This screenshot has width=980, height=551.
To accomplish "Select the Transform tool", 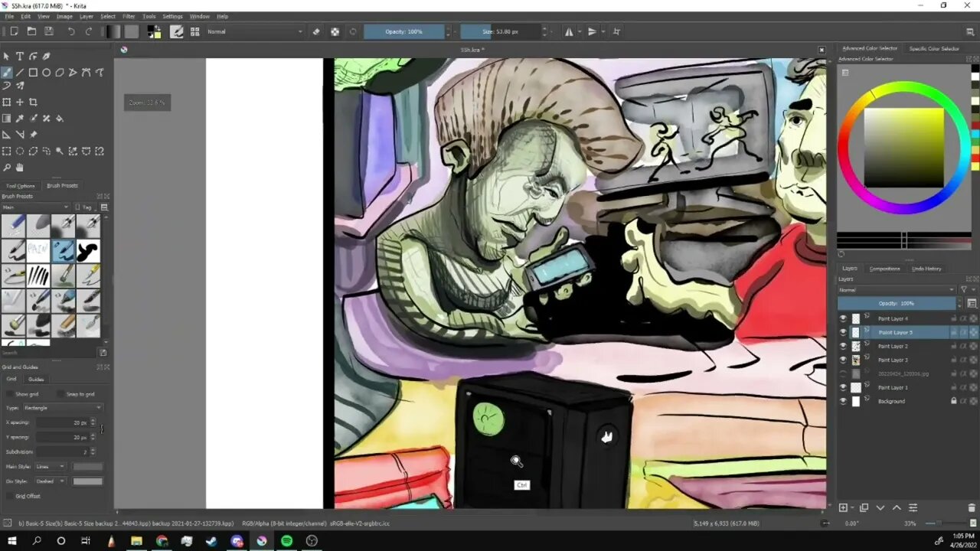I will click(7, 102).
